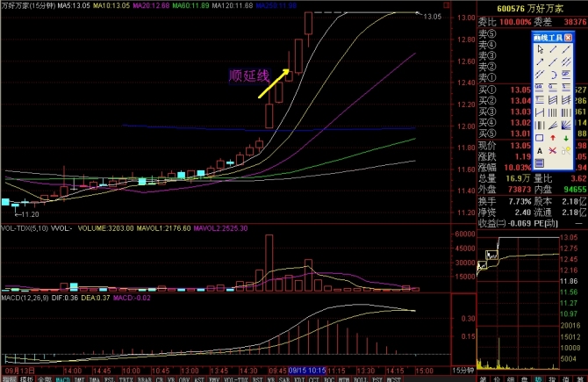Click the highlighted 09/15 10:15 time marker

307,371
